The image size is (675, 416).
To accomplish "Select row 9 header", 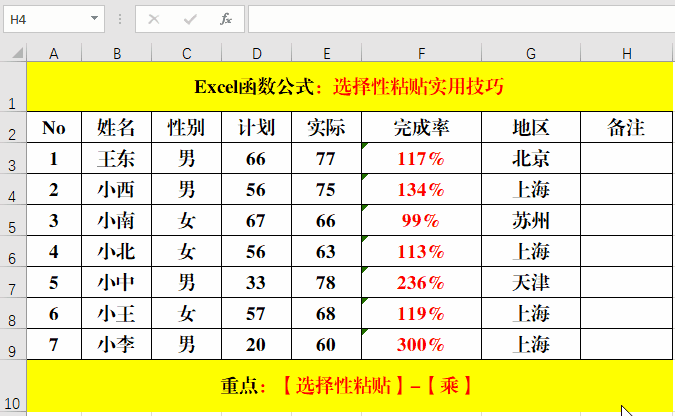I will coord(13,344).
